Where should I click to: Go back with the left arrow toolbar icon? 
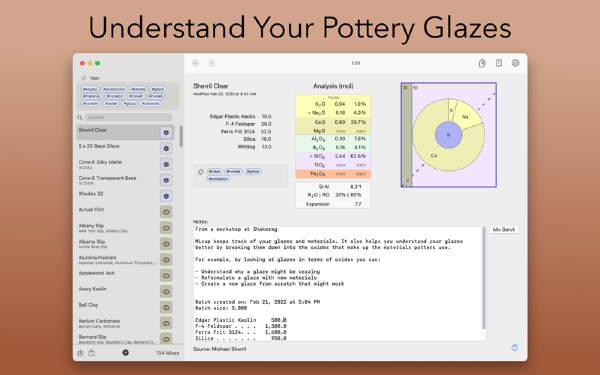pyautogui.click(x=196, y=63)
